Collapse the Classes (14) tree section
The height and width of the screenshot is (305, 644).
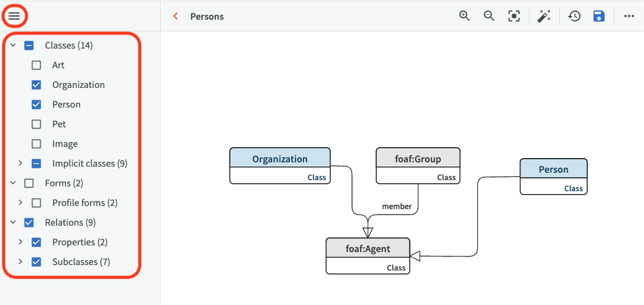pos(13,46)
